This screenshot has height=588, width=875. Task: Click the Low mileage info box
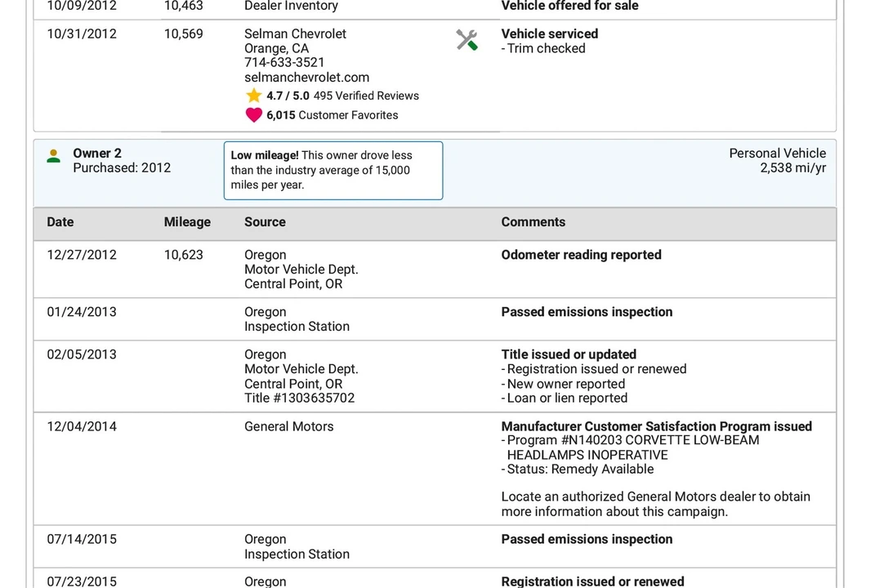(333, 171)
